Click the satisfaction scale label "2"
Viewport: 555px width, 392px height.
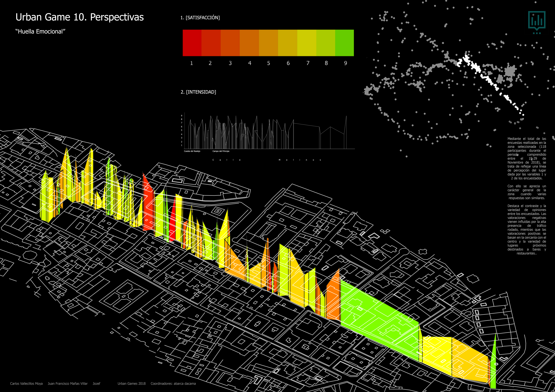pyautogui.click(x=210, y=63)
